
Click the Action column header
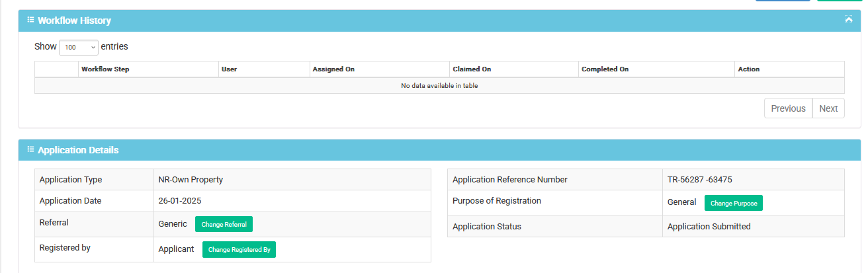pyautogui.click(x=789, y=69)
